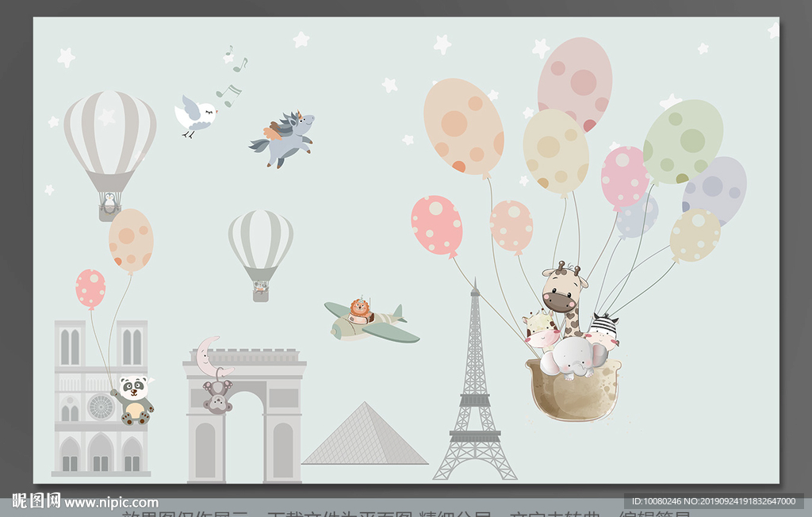The width and height of the screenshot is (812, 517).
Task: Select the large green polka-dot balloon
Action: point(682,140)
